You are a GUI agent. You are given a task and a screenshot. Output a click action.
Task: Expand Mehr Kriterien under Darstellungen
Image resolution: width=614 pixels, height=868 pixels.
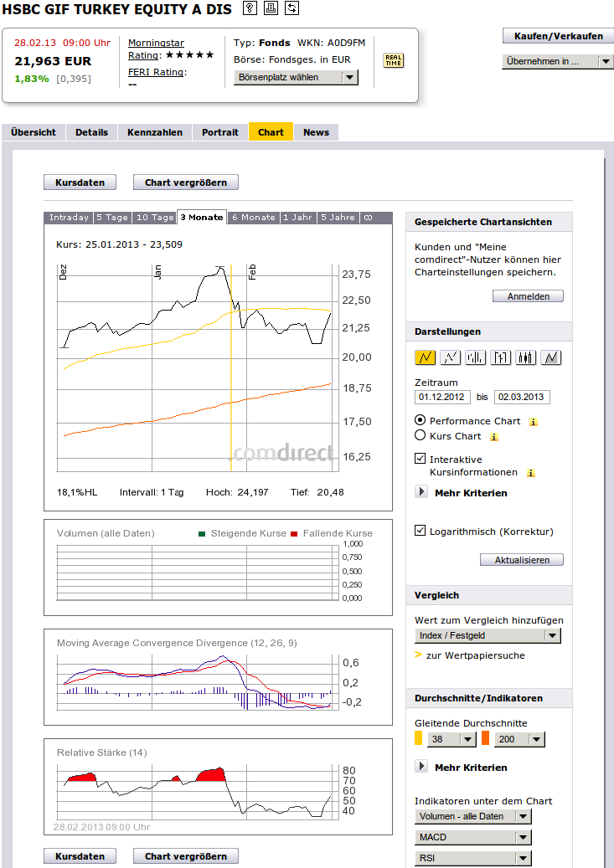[x=421, y=491]
